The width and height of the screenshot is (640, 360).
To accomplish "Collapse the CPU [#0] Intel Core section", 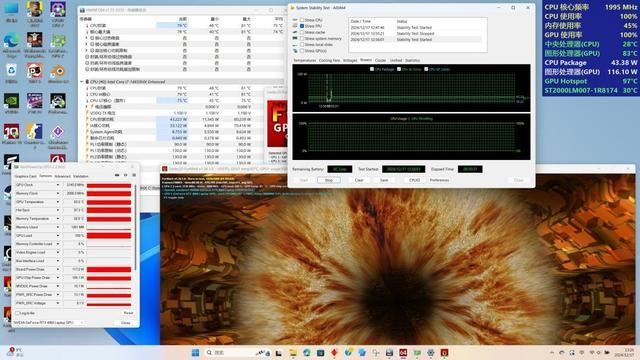I will 82,82.
